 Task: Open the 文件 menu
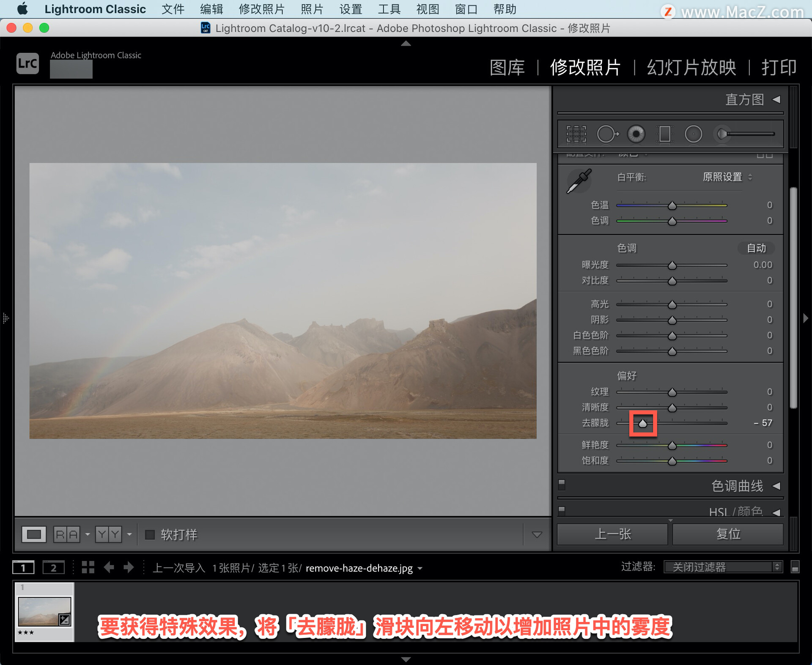pyautogui.click(x=173, y=9)
